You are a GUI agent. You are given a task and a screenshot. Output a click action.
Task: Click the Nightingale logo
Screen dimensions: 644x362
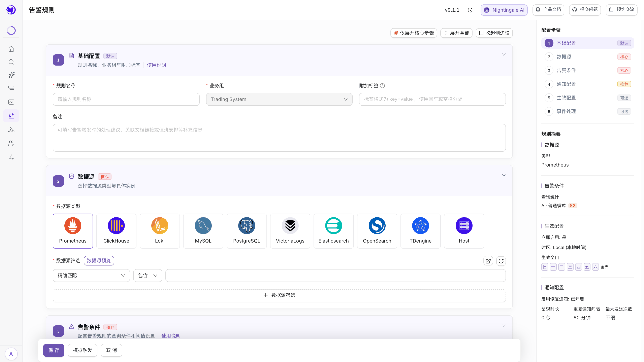click(x=11, y=10)
